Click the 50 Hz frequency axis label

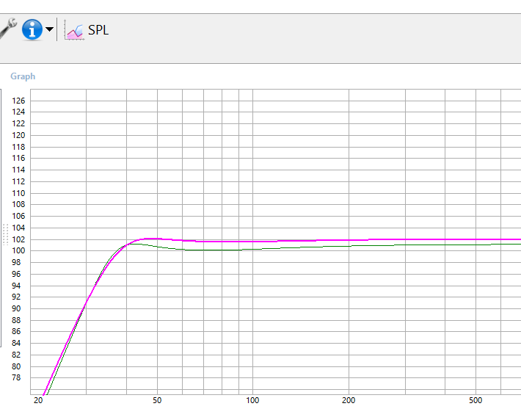[157, 400]
